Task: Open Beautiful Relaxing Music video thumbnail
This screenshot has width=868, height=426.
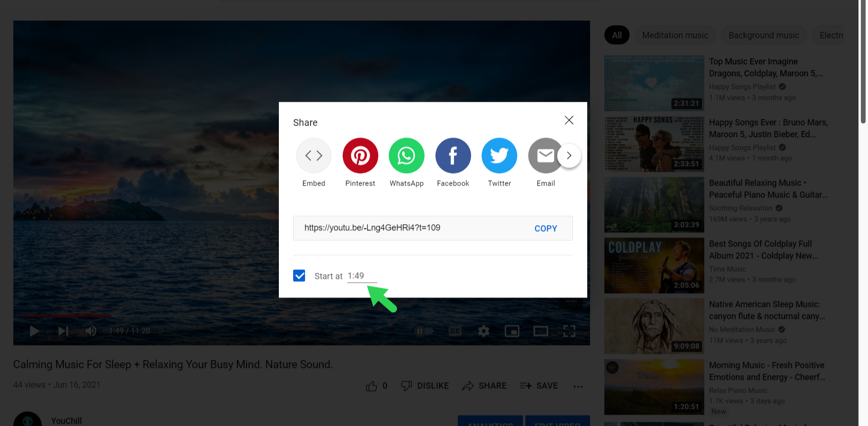Action: pos(654,205)
